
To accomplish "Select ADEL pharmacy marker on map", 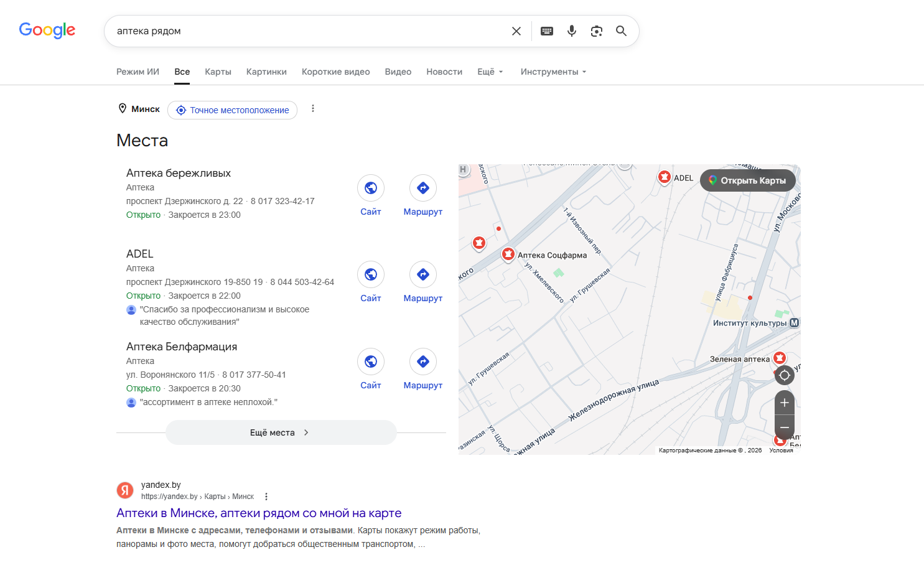I will point(665,177).
